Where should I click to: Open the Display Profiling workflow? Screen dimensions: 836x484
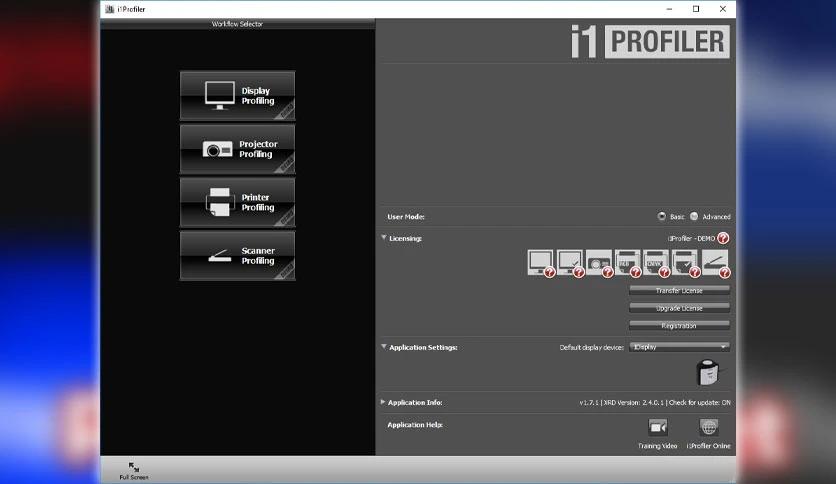pyautogui.click(x=237, y=96)
